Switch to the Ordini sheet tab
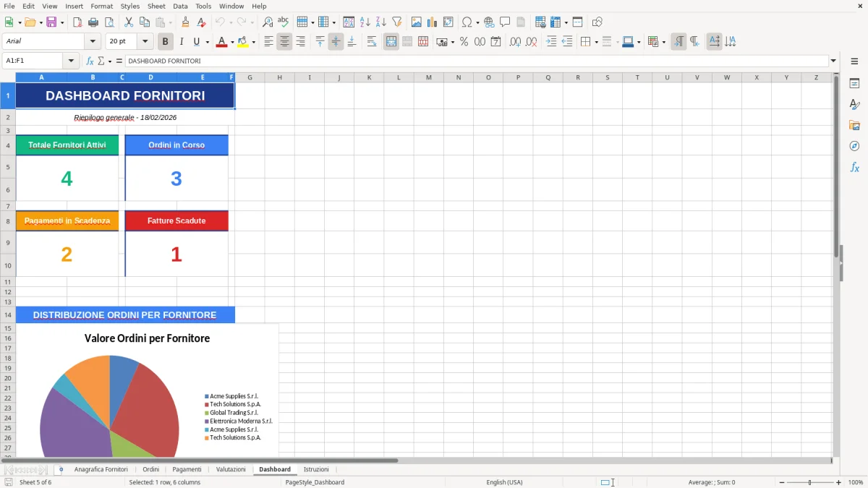 click(x=150, y=468)
